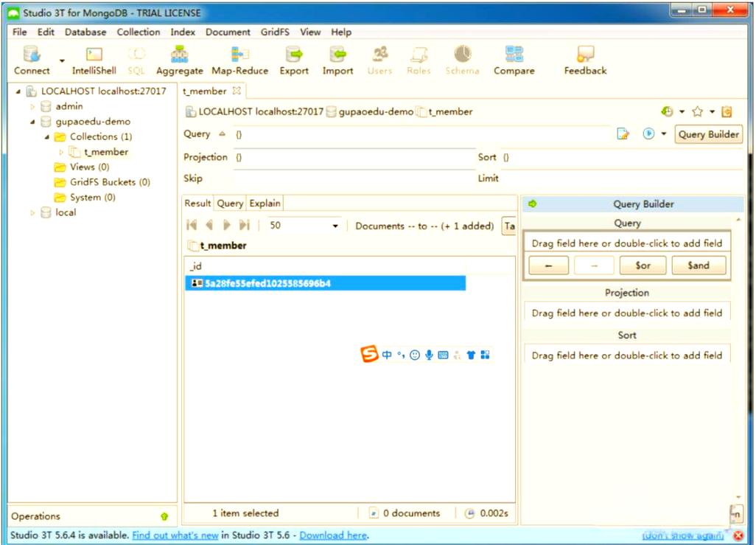
Task: Go to the previous page of results
Action: click(x=209, y=225)
